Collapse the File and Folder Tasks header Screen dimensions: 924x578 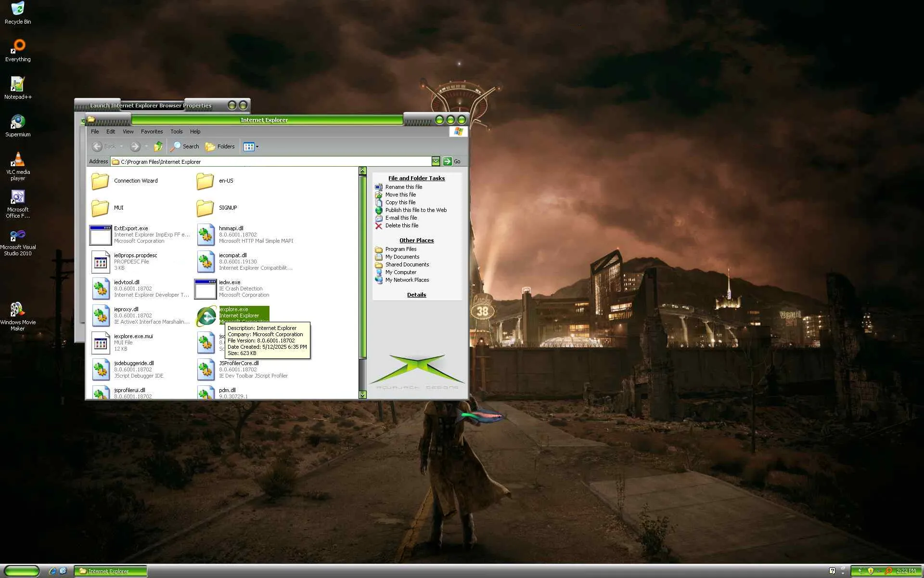pos(416,178)
